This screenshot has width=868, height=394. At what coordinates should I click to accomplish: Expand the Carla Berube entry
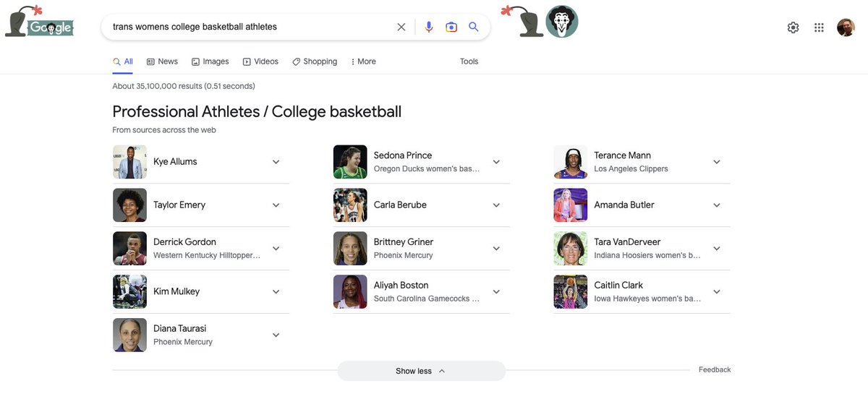click(x=496, y=205)
